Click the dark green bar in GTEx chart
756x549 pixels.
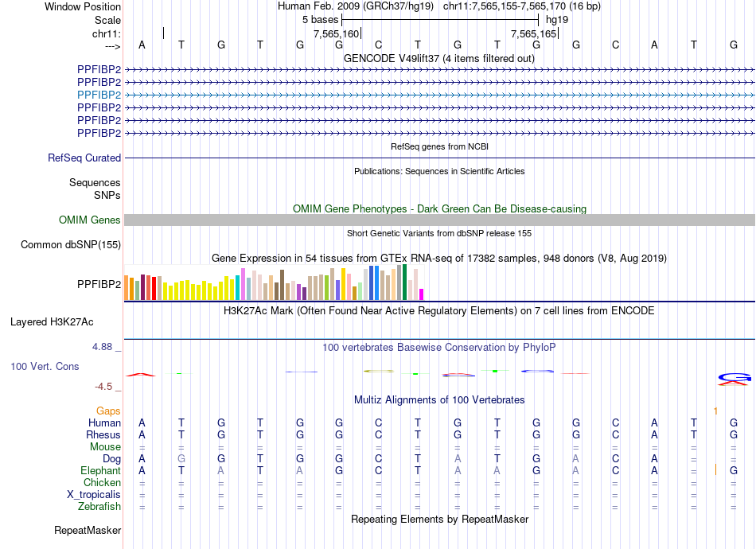(404, 282)
